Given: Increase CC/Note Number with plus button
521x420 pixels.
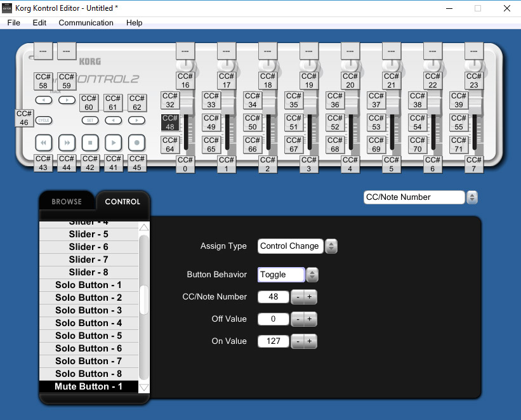Looking at the screenshot, I should pos(310,297).
